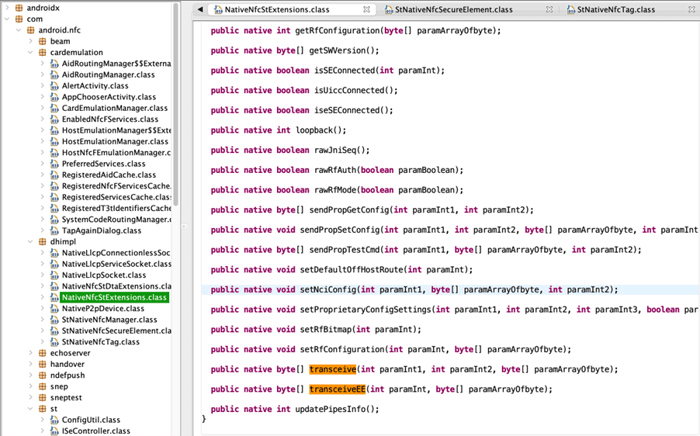Close the StNativeNfcTag.class tab
The height and width of the screenshot is (436, 700).
coord(692,9)
